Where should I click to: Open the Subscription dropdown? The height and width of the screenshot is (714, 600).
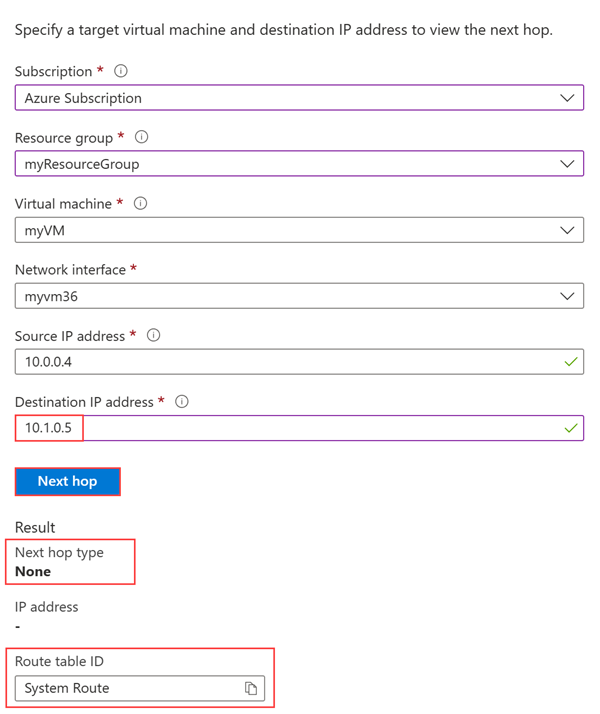coord(299,97)
